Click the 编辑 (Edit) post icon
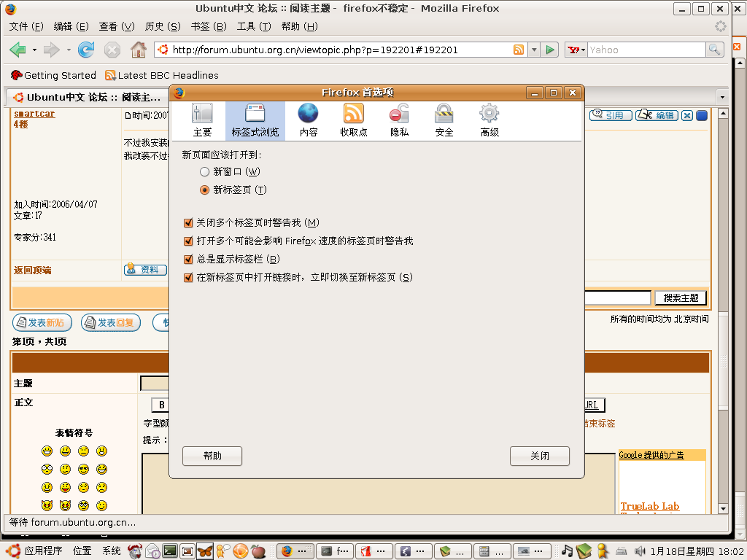Viewport: 747px width, 560px height. (x=657, y=115)
